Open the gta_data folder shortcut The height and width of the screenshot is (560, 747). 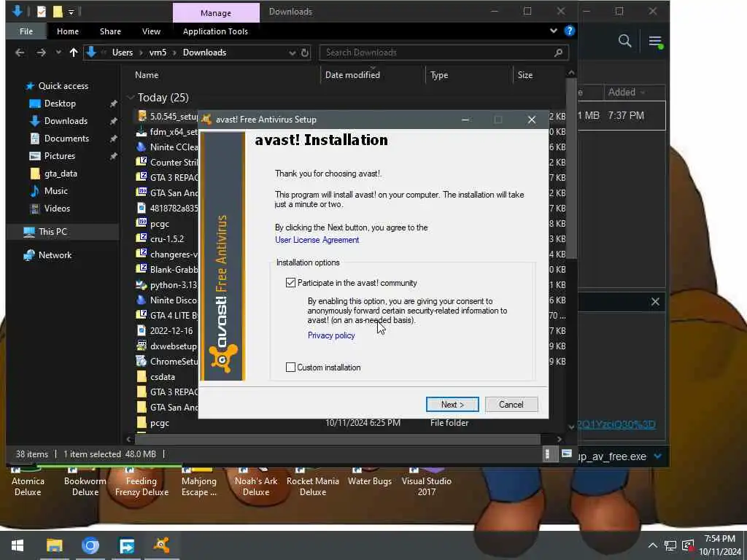pos(61,174)
